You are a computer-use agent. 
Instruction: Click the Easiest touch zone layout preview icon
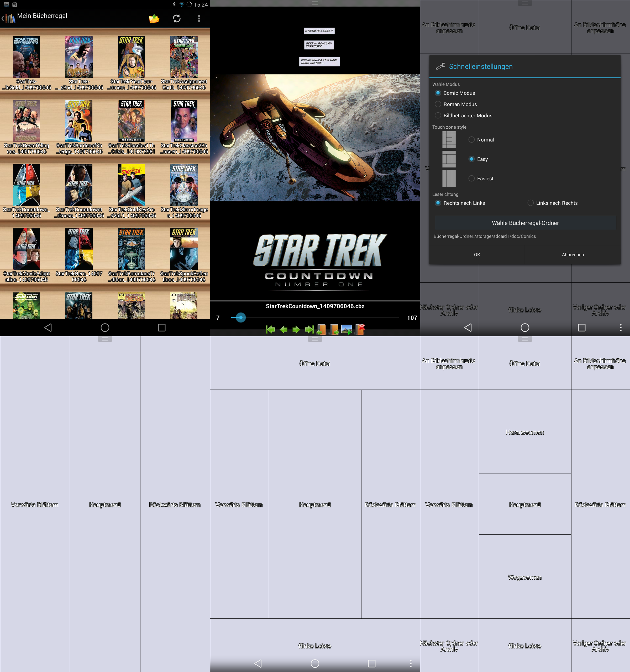tap(449, 178)
